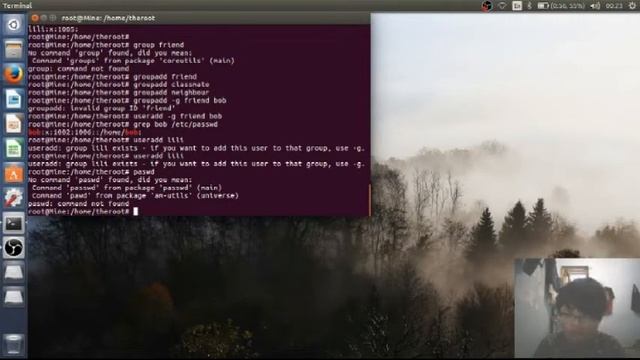This screenshot has width=640, height=360.
Task: Click the 'groupadd -g friend bob' line
Action: (127, 100)
